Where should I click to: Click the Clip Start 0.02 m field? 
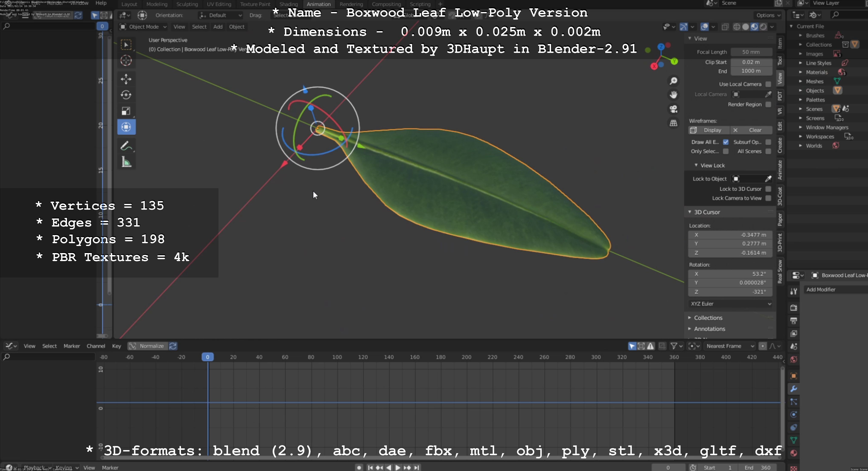tap(751, 62)
